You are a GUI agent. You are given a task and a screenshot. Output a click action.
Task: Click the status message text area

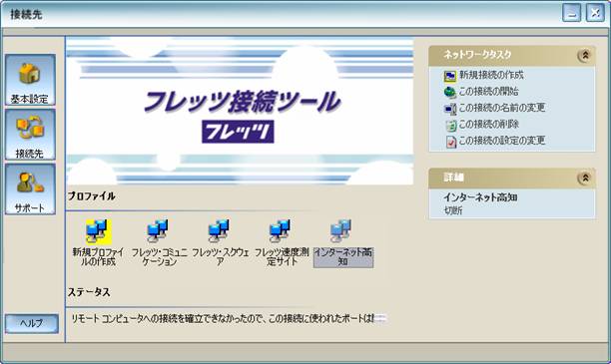229,319
